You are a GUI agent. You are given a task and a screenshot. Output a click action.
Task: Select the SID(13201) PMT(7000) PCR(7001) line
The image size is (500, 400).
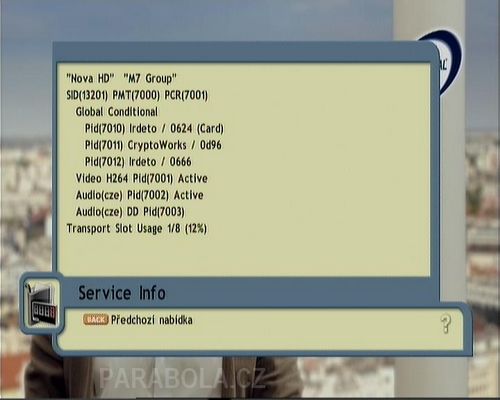[x=137, y=95]
